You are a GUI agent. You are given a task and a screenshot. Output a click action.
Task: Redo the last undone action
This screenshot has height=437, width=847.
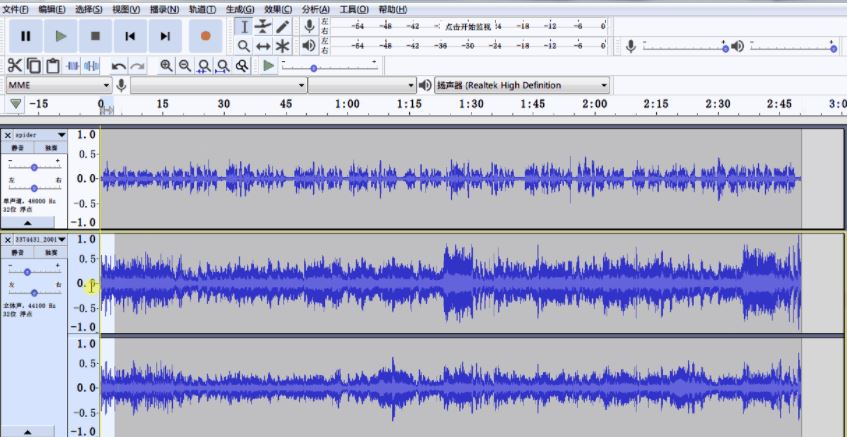[137, 66]
